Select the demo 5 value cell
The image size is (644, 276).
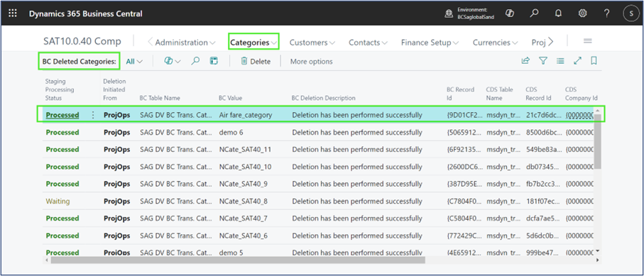[x=231, y=253]
